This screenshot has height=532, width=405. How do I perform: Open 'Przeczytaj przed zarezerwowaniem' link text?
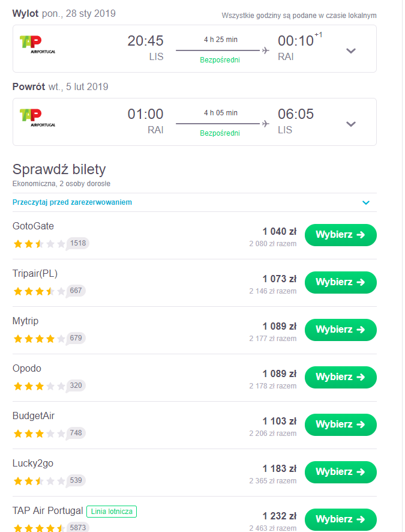(72, 202)
